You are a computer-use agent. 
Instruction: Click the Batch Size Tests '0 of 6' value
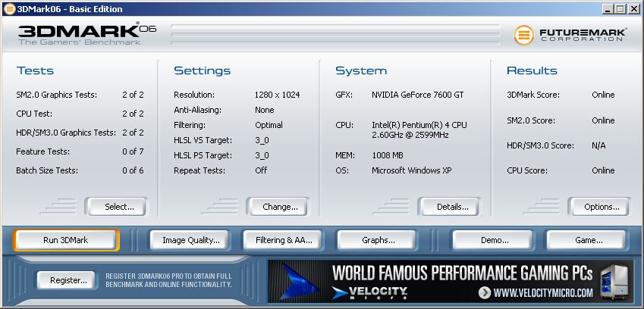pos(133,170)
